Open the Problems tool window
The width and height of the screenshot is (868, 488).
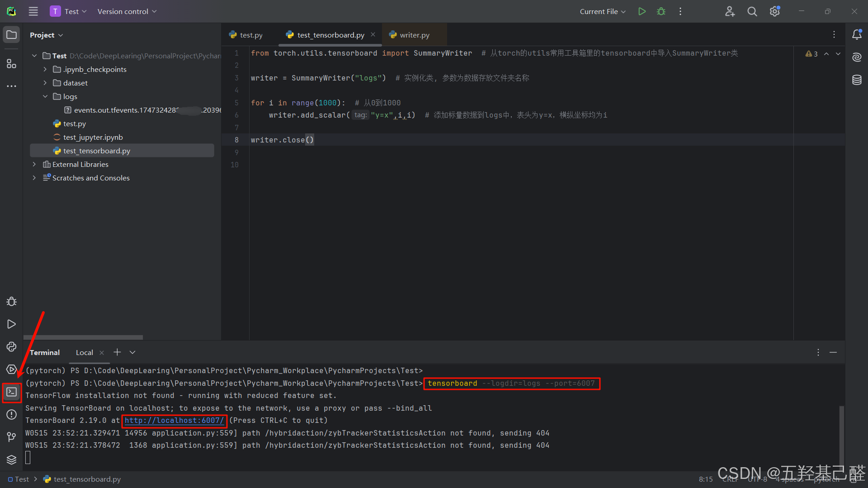(12, 415)
